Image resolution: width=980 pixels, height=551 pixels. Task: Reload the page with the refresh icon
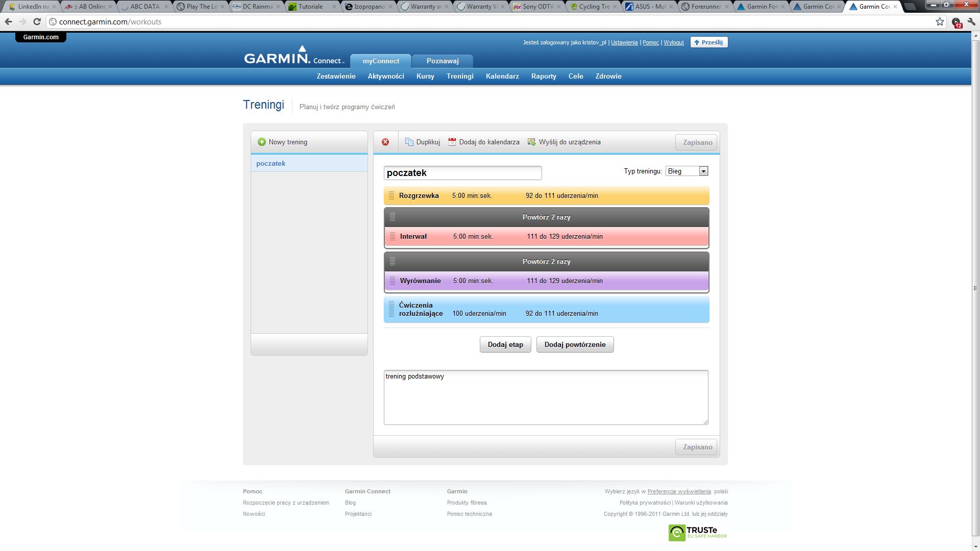pyautogui.click(x=37, y=22)
